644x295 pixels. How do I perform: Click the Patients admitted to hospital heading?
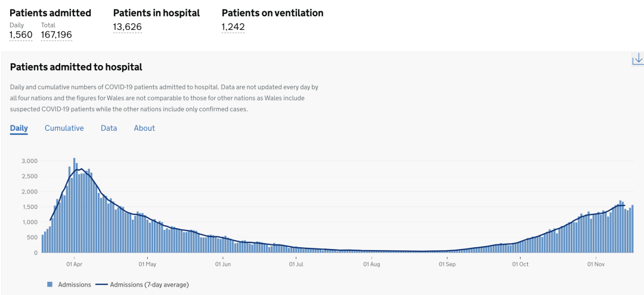tap(76, 67)
